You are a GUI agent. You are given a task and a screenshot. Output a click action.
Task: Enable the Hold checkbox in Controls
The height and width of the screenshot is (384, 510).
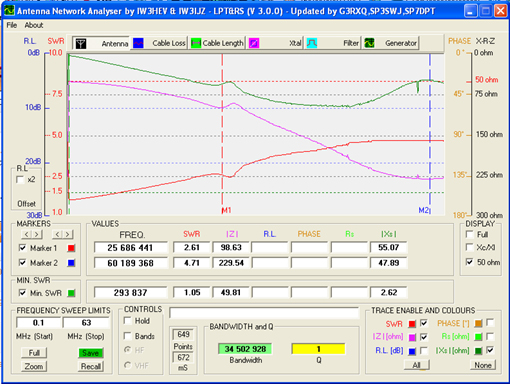(x=127, y=321)
